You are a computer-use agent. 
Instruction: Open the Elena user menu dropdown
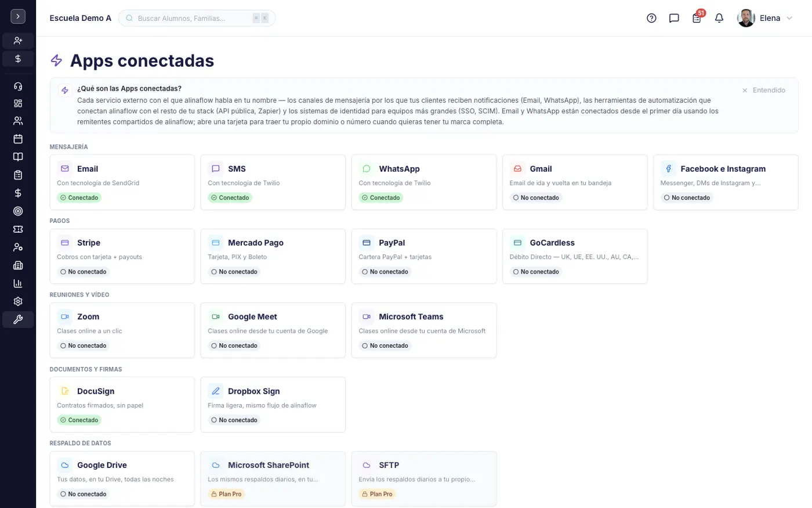pyautogui.click(x=765, y=18)
